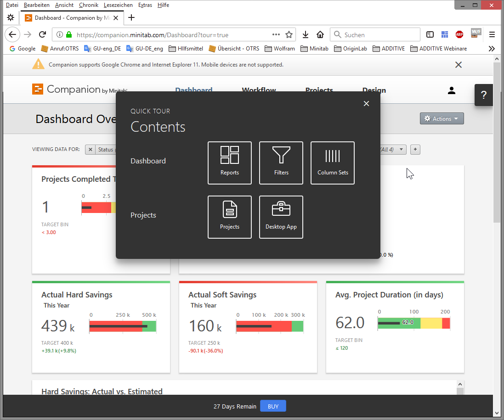This screenshot has width=504, height=420.
Task: Open the Hilfe menu
Action: coord(163,5)
